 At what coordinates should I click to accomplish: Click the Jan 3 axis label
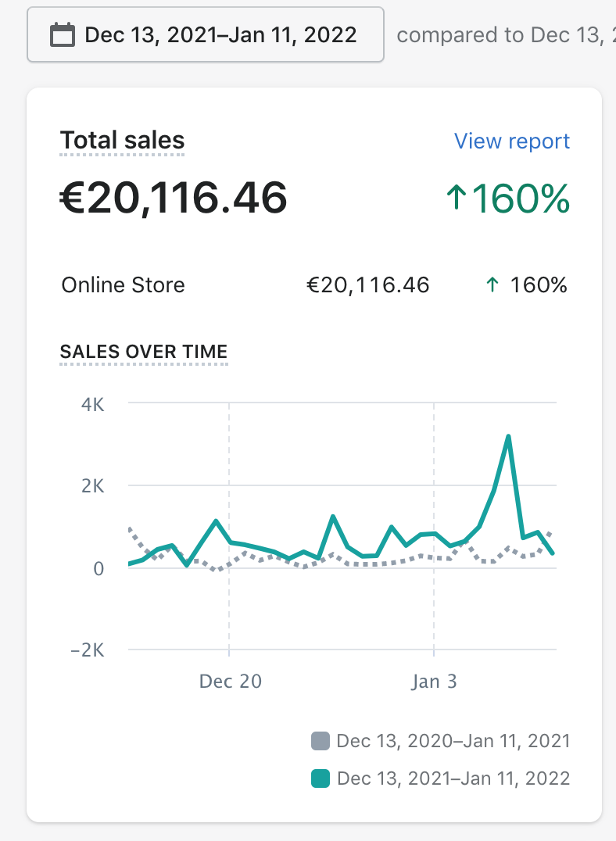(x=435, y=682)
